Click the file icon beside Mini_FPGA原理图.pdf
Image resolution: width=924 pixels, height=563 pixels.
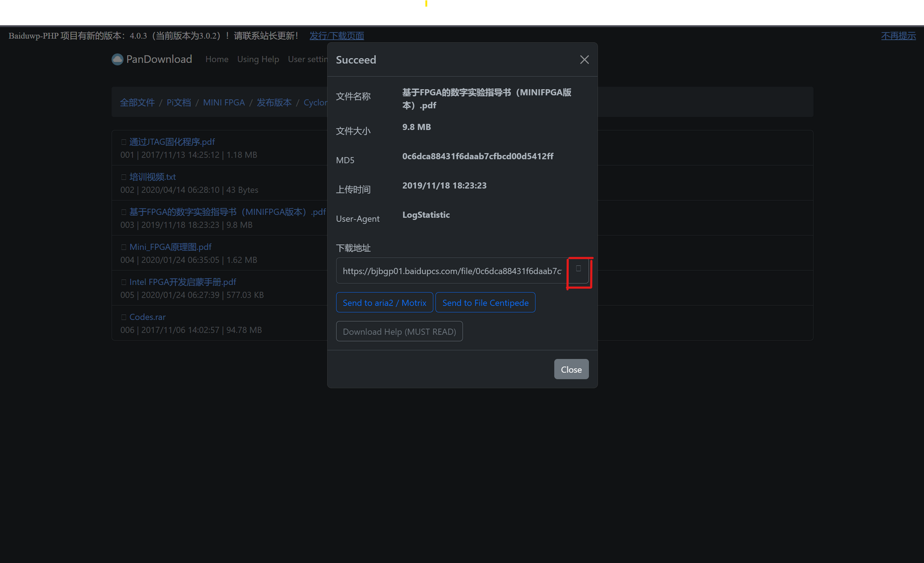tap(124, 247)
